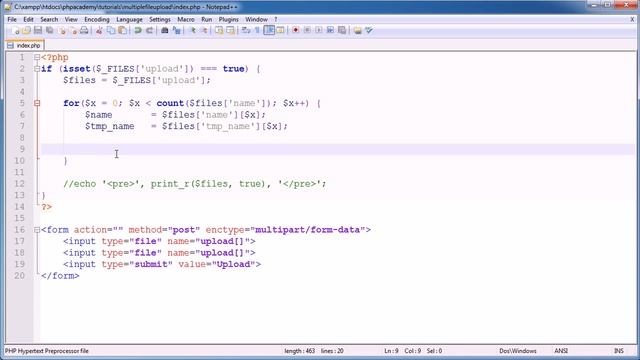
Task: Click line number 20 in the margin
Action: point(20,276)
